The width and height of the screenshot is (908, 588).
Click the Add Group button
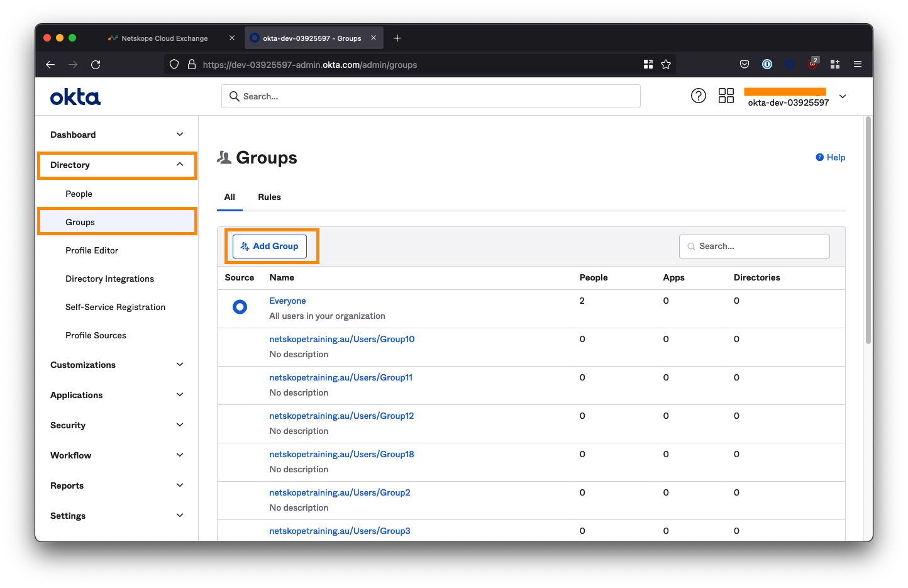(270, 247)
